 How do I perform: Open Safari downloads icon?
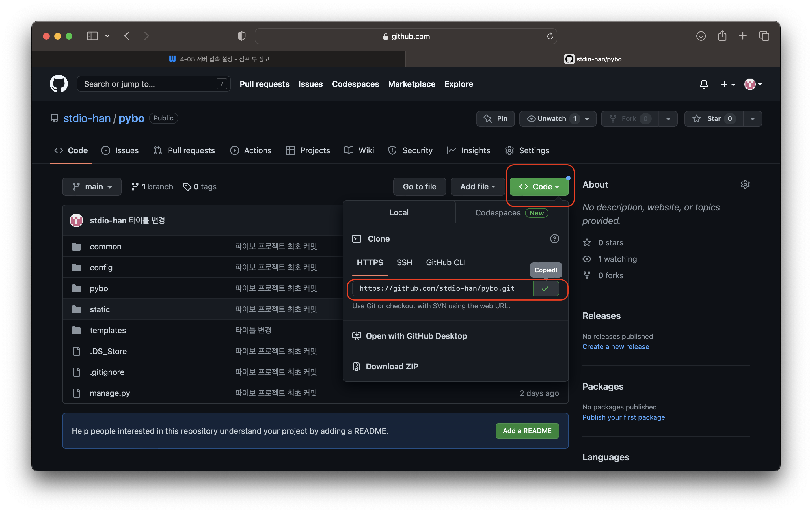pos(701,36)
